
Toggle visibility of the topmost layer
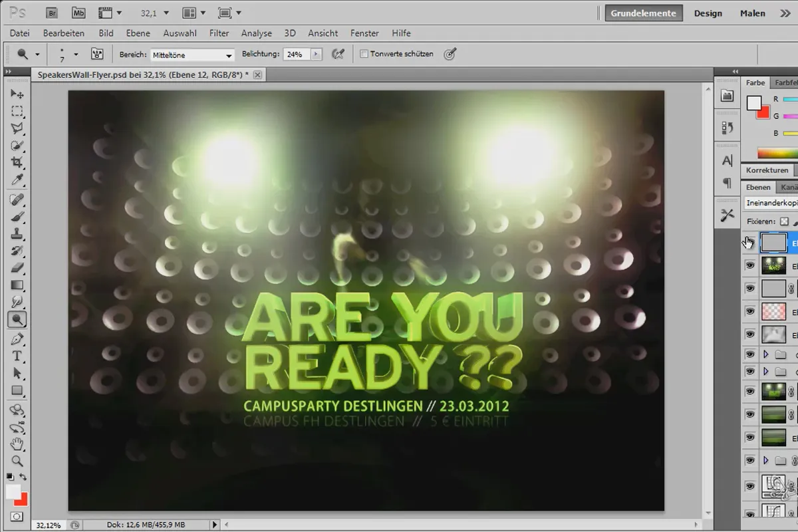click(x=749, y=242)
